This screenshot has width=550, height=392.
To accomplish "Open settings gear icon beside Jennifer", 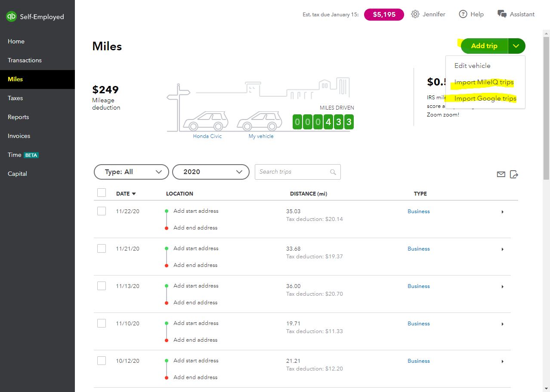I will (x=415, y=14).
